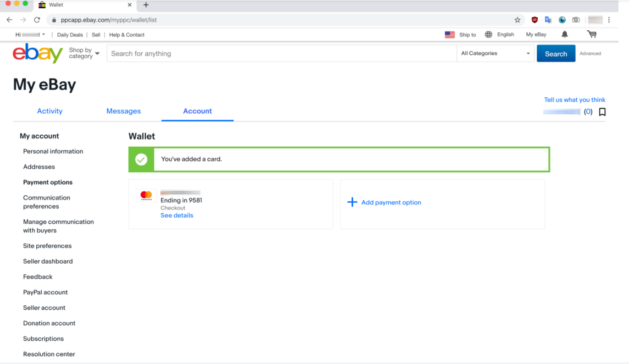Click the feedback score (0) link

tap(588, 111)
